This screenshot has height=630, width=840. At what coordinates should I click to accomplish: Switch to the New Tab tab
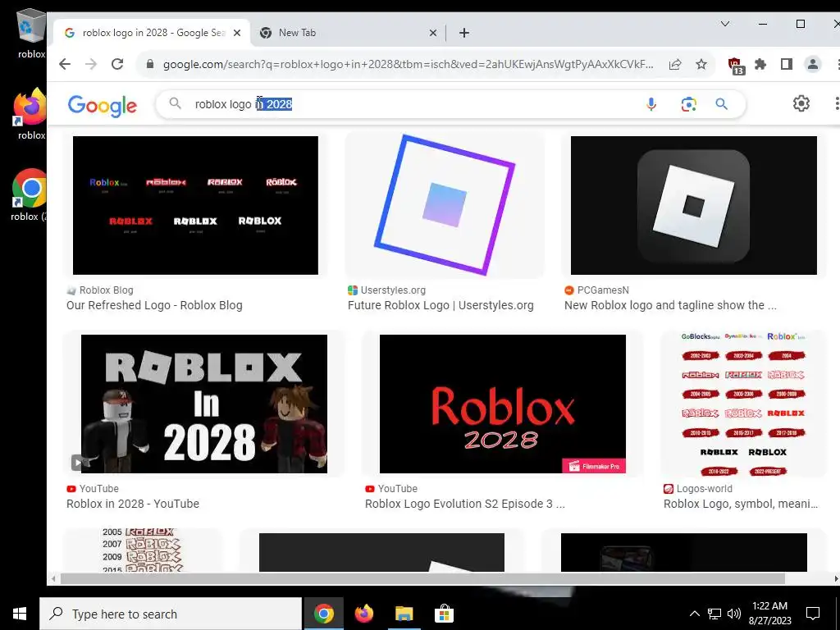pos(347,33)
